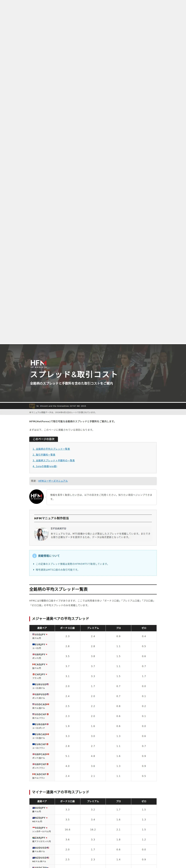Jump to 取引手数料一覧表 section link
Viewport: 186px width, 868px height.
[x=44, y=455]
